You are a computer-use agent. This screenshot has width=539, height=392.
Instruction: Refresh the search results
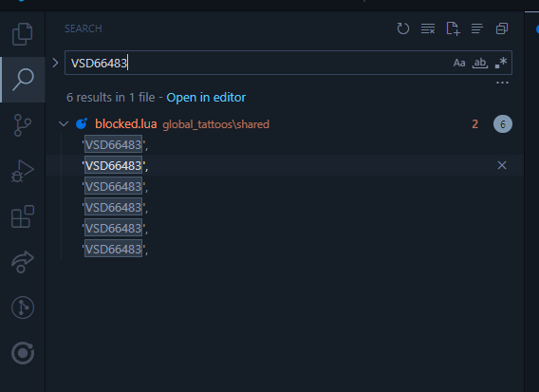pyautogui.click(x=403, y=28)
